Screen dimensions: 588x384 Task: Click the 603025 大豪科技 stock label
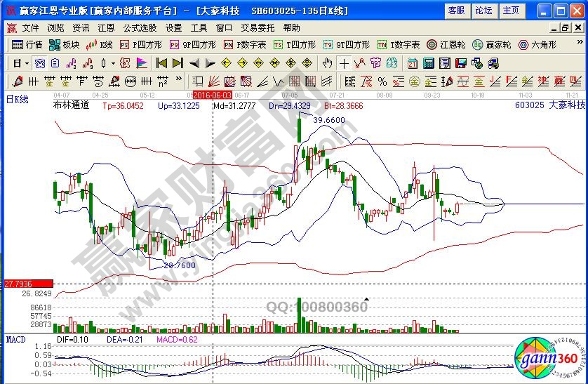549,105
